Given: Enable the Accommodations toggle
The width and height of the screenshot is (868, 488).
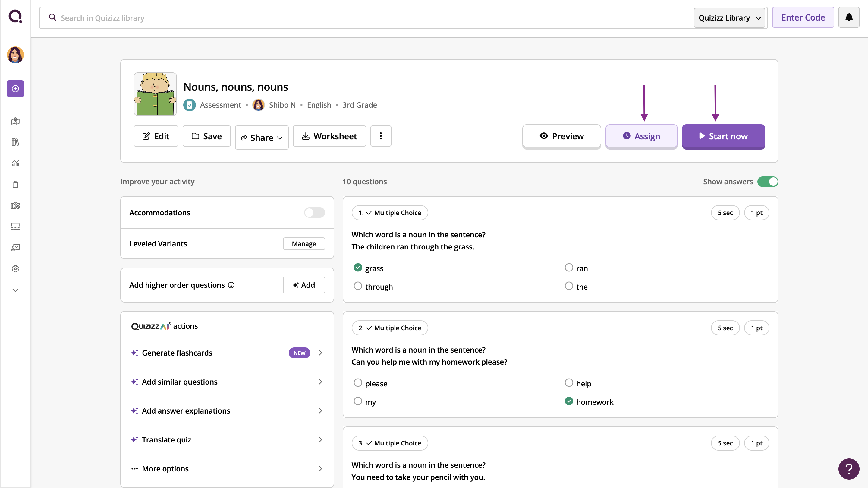Looking at the screenshot, I should [x=314, y=212].
